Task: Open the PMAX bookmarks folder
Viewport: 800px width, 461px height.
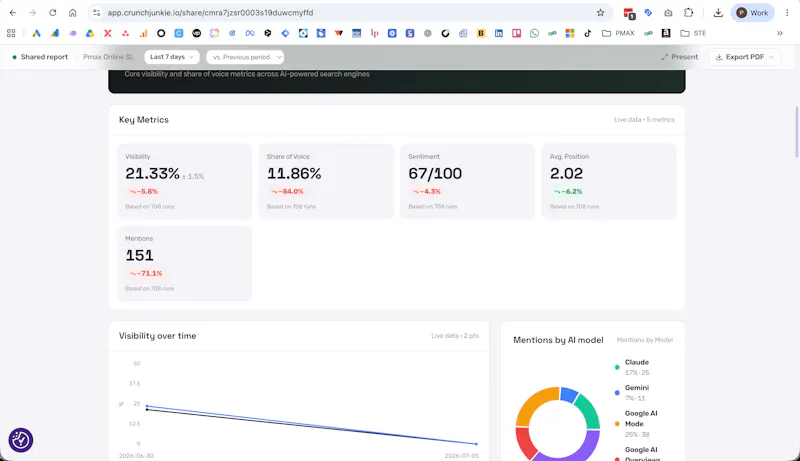Action: tap(618, 33)
